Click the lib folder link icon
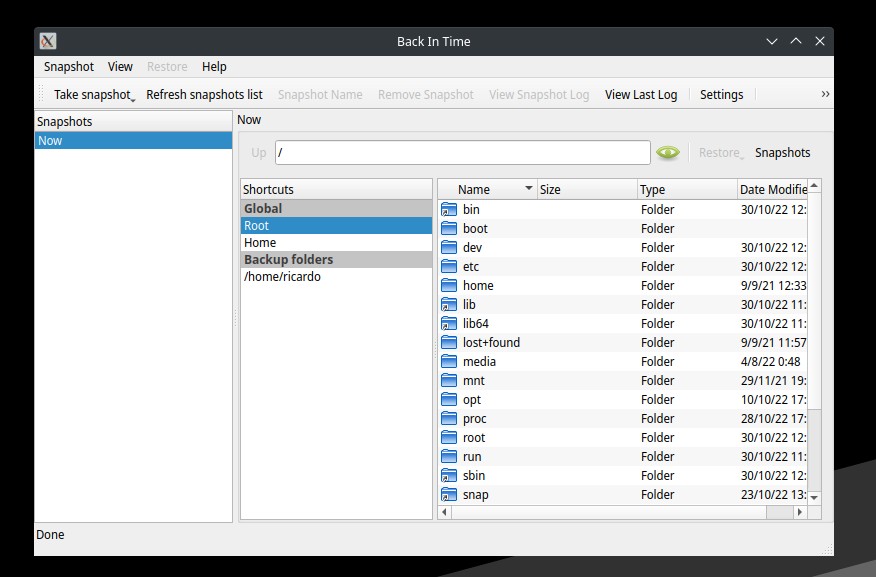This screenshot has height=577, width=876. (x=449, y=304)
